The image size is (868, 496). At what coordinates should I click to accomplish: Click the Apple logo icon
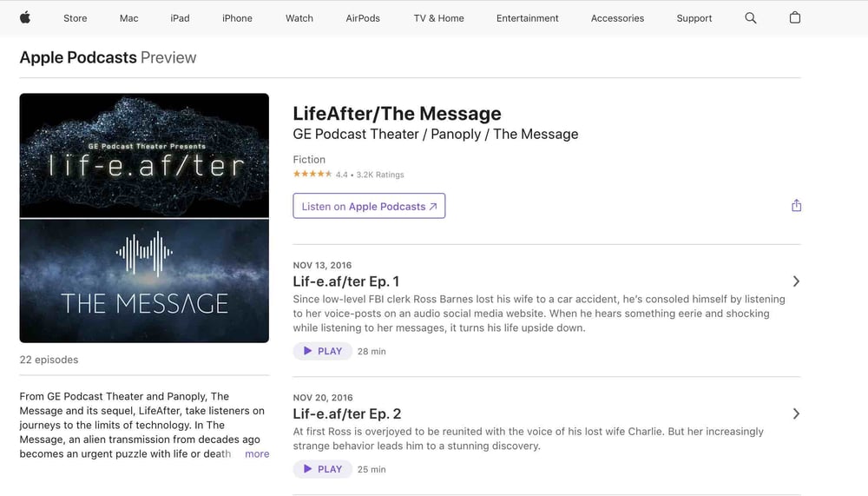(x=25, y=17)
